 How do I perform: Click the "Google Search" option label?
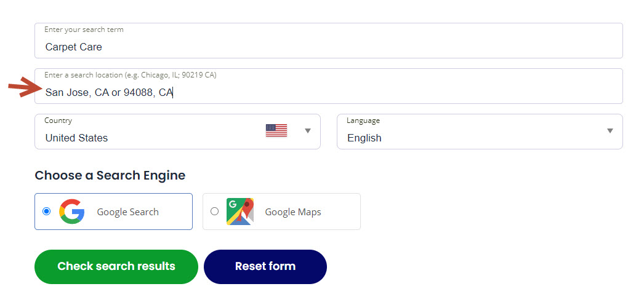(x=127, y=212)
